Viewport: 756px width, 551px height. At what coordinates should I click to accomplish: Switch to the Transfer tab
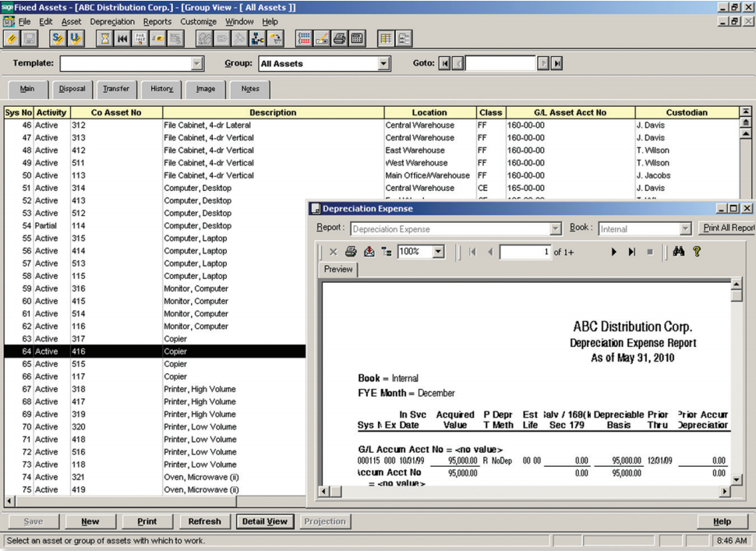pyautogui.click(x=116, y=89)
